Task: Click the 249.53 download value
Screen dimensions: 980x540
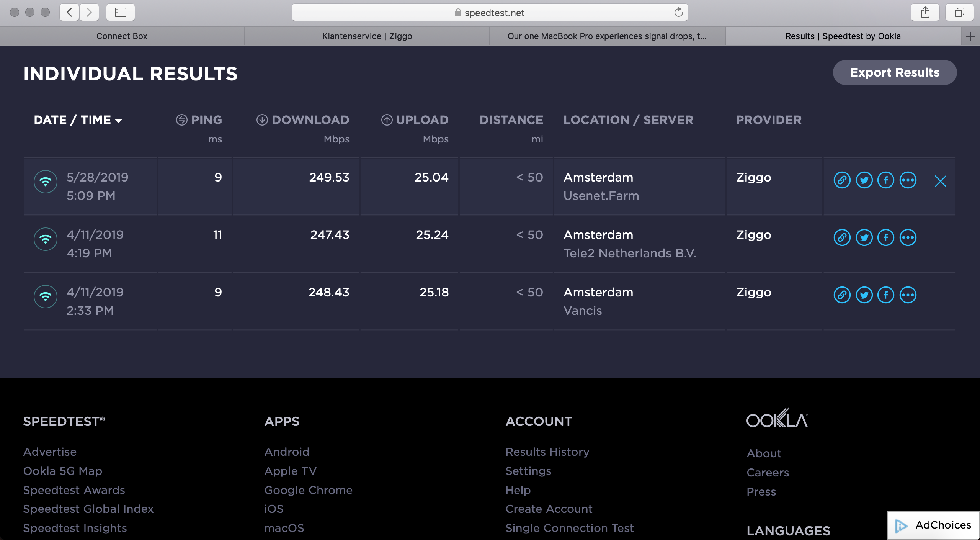Action: click(329, 177)
